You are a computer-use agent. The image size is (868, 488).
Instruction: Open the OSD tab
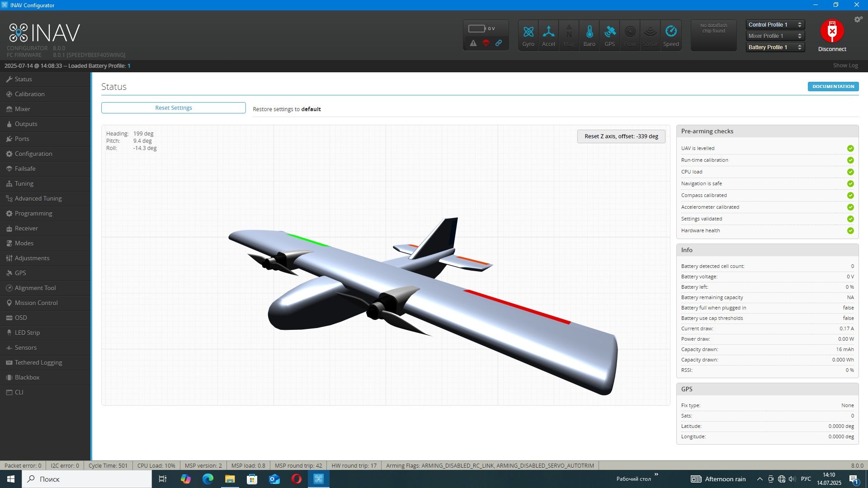click(x=45, y=318)
